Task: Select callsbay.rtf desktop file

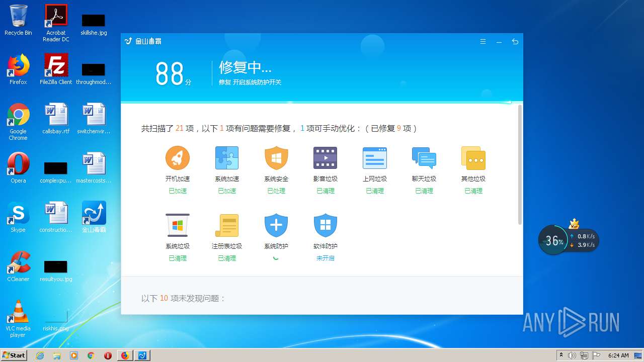Action: [x=56, y=119]
